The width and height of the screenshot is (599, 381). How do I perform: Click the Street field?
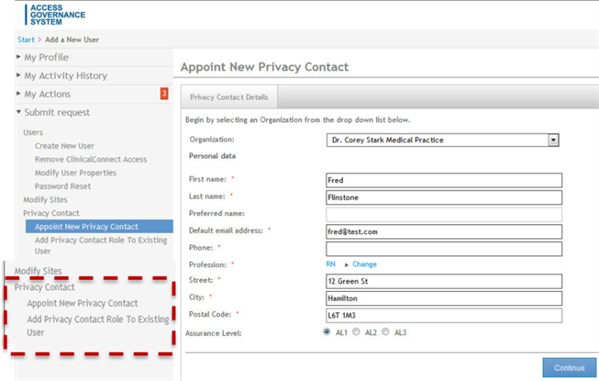pyautogui.click(x=444, y=281)
